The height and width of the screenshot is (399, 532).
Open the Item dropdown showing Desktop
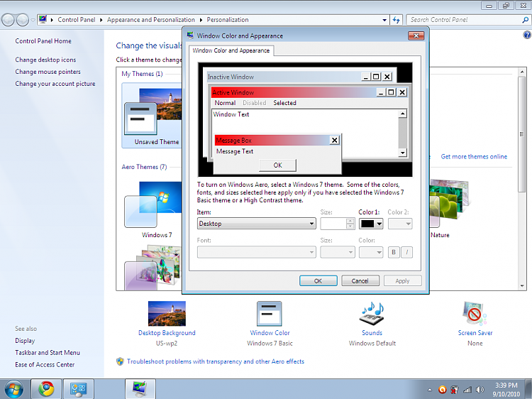257,224
